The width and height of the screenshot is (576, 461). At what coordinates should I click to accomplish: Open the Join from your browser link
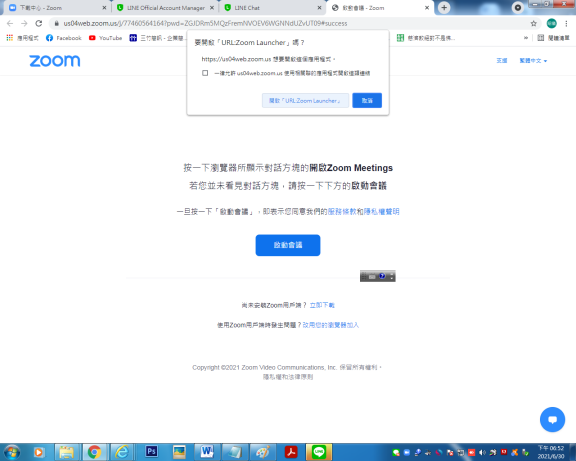pyautogui.click(x=331, y=325)
